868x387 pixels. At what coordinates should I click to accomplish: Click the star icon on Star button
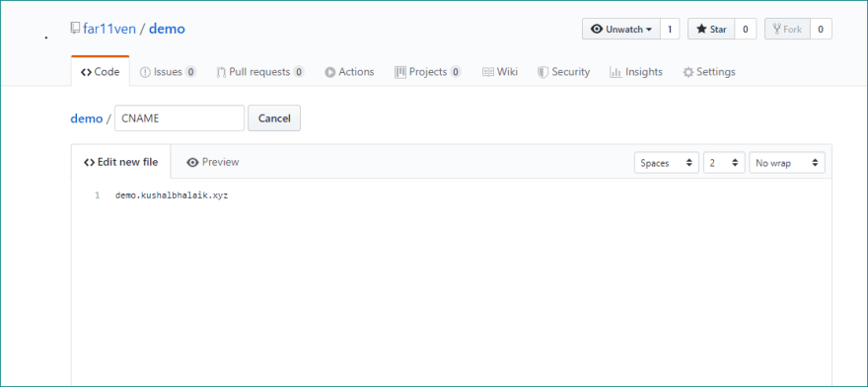[x=701, y=30]
